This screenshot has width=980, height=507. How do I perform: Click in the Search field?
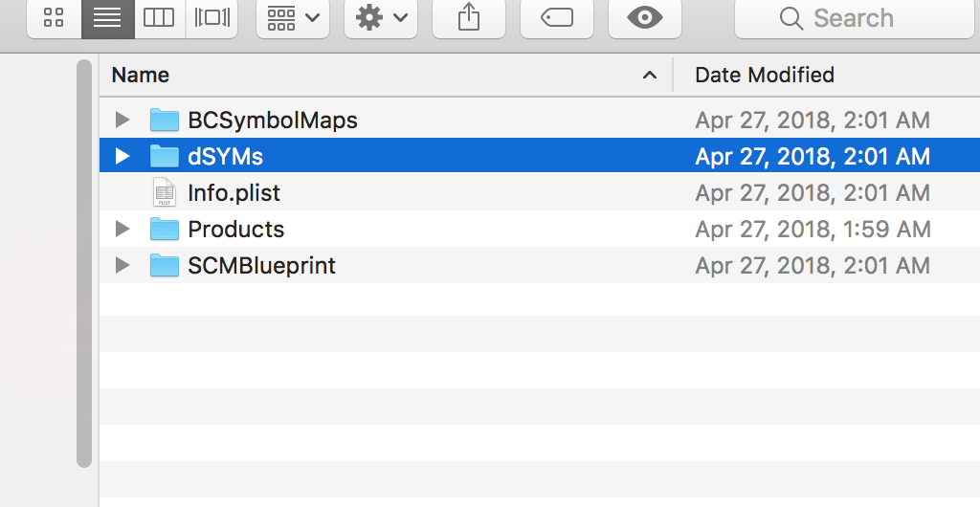point(861,18)
